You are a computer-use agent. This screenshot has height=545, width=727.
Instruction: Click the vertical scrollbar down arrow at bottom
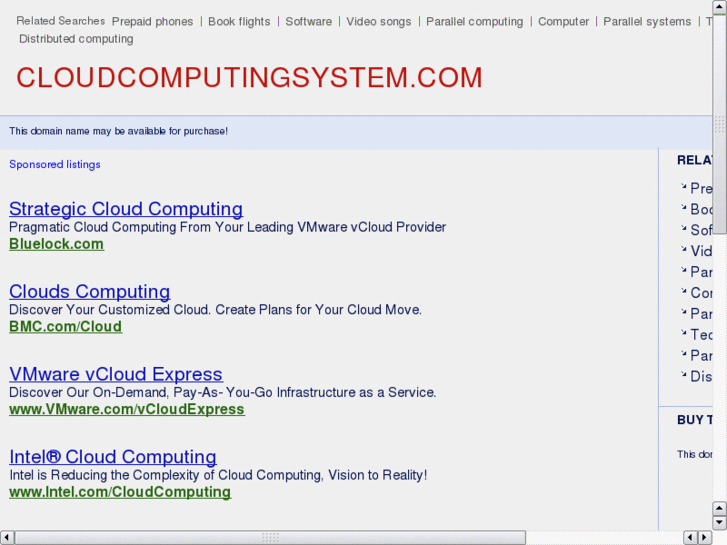pos(720,523)
